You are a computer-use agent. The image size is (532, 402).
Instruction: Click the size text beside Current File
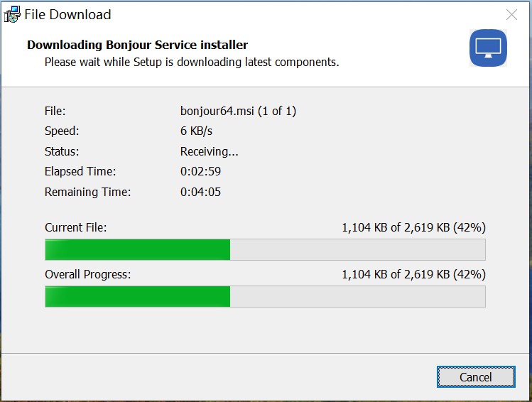click(x=413, y=227)
